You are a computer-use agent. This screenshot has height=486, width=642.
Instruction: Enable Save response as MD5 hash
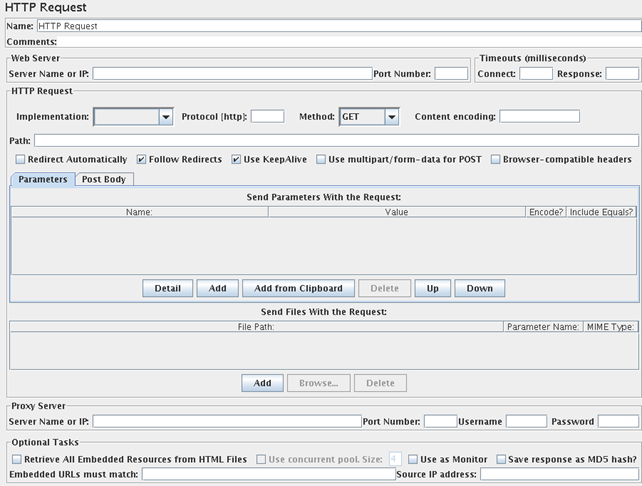(502, 459)
